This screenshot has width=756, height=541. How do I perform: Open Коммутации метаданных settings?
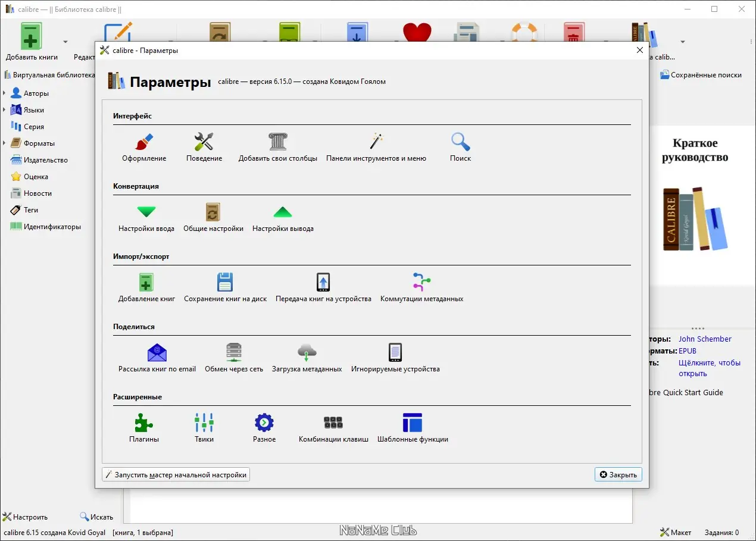point(421,288)
